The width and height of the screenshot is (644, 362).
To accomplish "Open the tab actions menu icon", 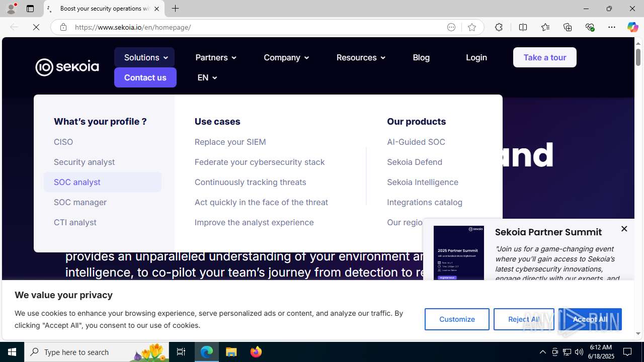I will pos(30,9).
